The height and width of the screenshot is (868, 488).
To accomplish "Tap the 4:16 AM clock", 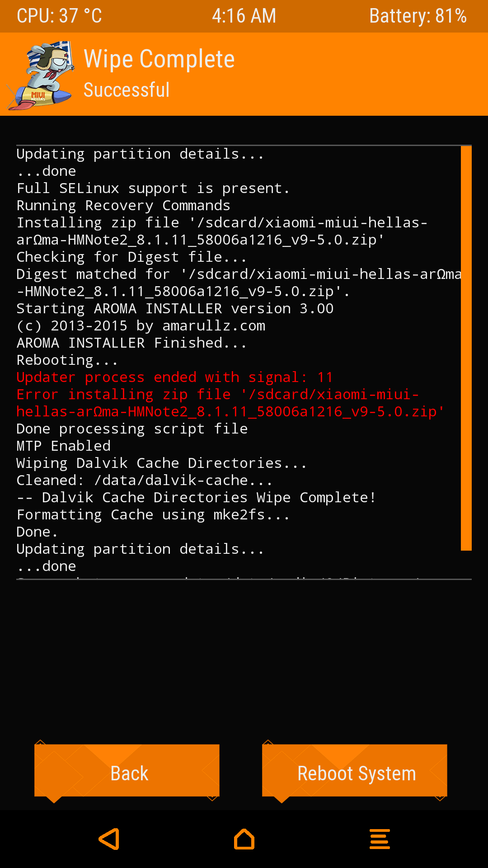I will pos(244,16).
